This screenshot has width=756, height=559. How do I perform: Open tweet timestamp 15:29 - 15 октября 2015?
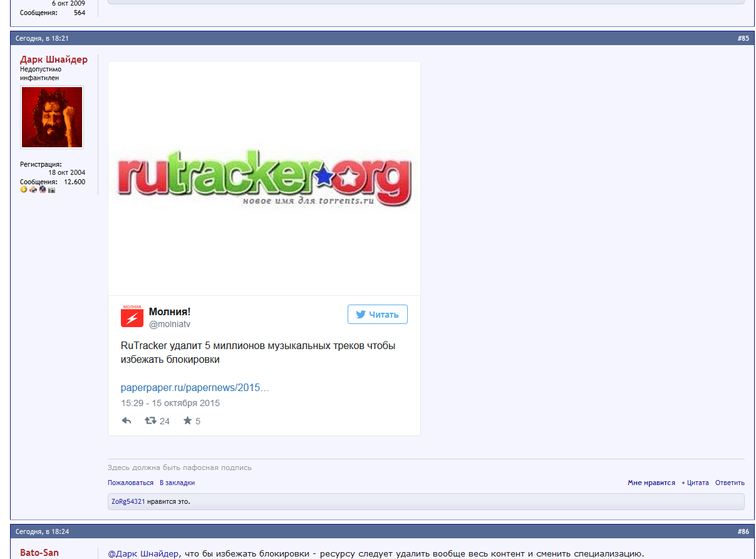click(x=170, y=403)
